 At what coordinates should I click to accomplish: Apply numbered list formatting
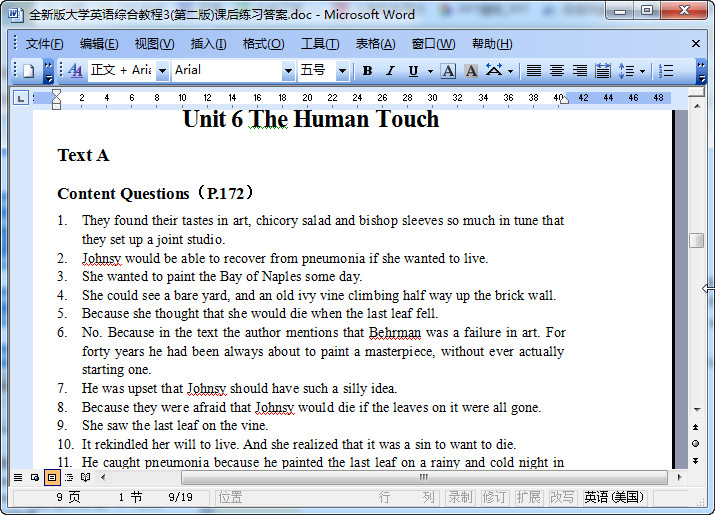click(x=666, y=71)
